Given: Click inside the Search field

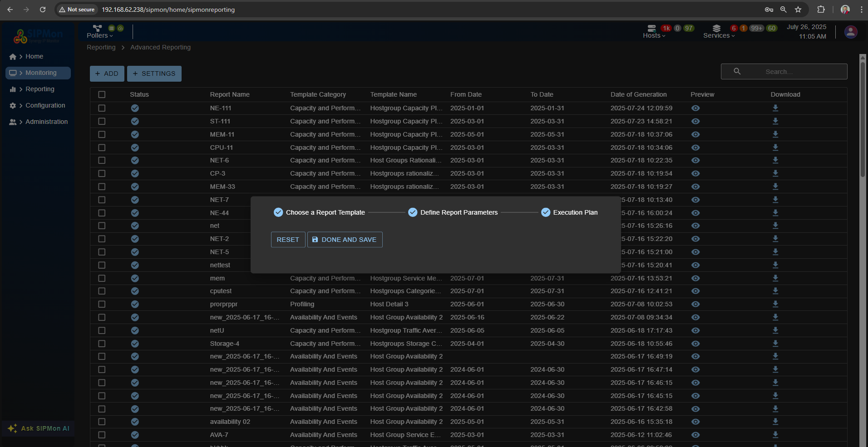Looking at the screenshot, I should [790, 71].
